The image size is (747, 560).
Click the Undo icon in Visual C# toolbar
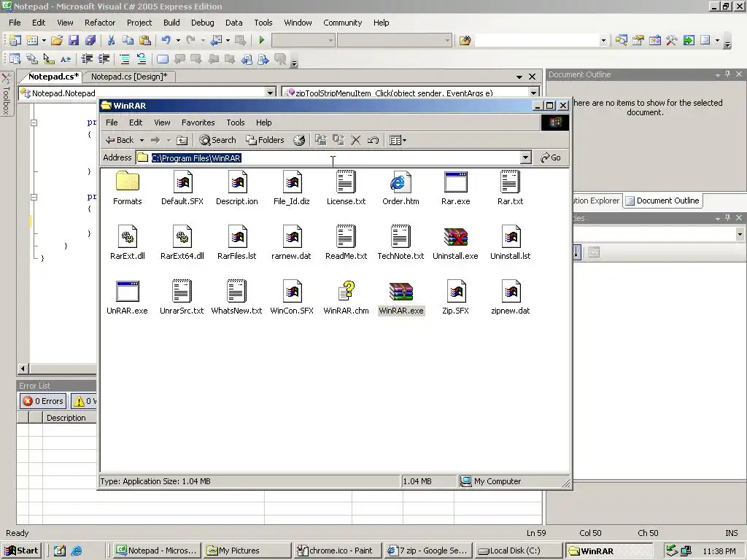click(x=166, y=41)
